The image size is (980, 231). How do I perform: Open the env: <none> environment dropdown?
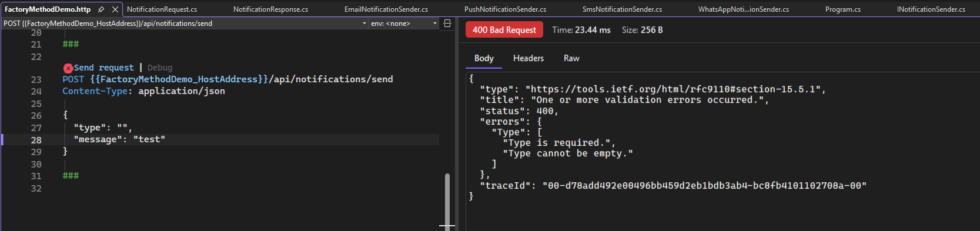click(404, 24)
